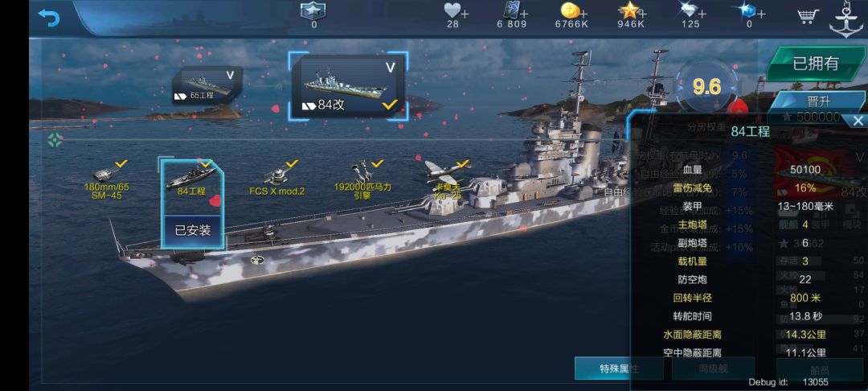Open the shopping cart store
868x391 pixels.
809,16
